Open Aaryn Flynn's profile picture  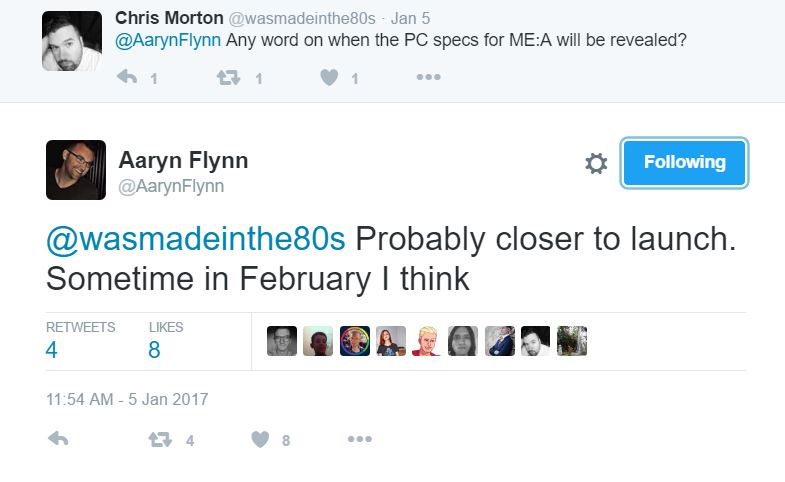pos(75,170)
